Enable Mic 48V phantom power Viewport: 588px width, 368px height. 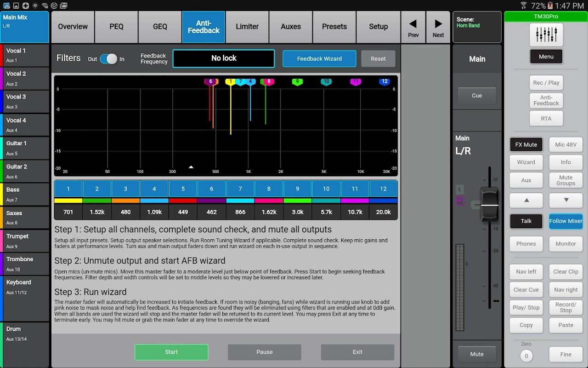[565, 144]
